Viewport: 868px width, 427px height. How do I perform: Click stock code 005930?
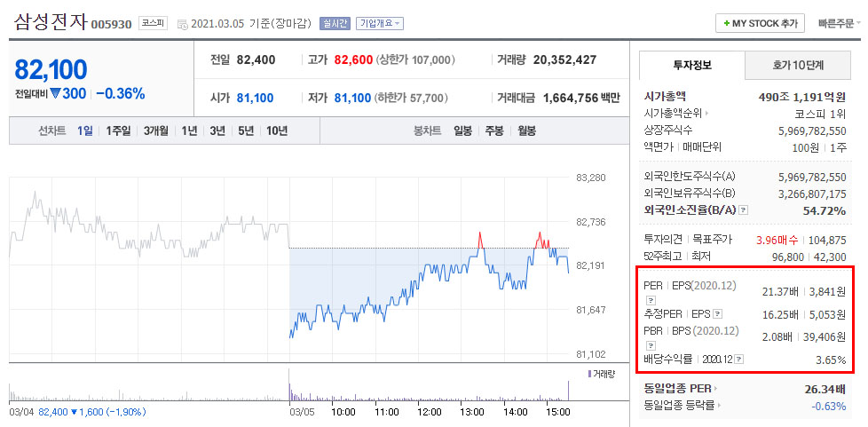111,24
